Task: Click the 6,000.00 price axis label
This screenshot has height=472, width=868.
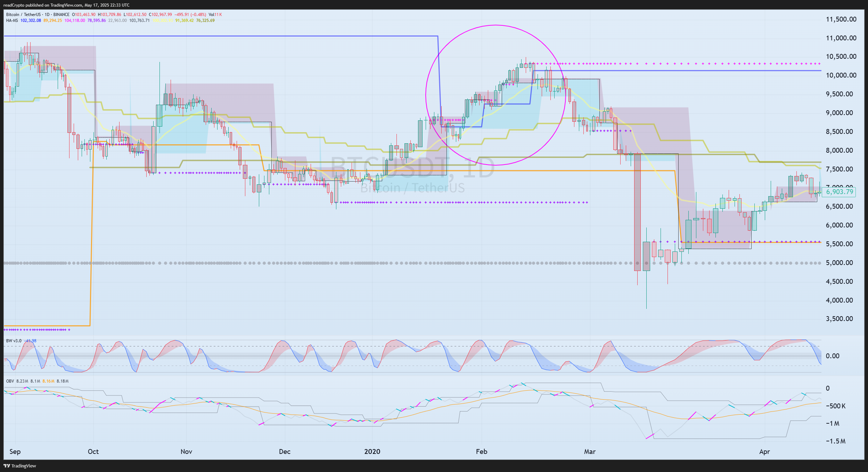Action: (839, 225)
